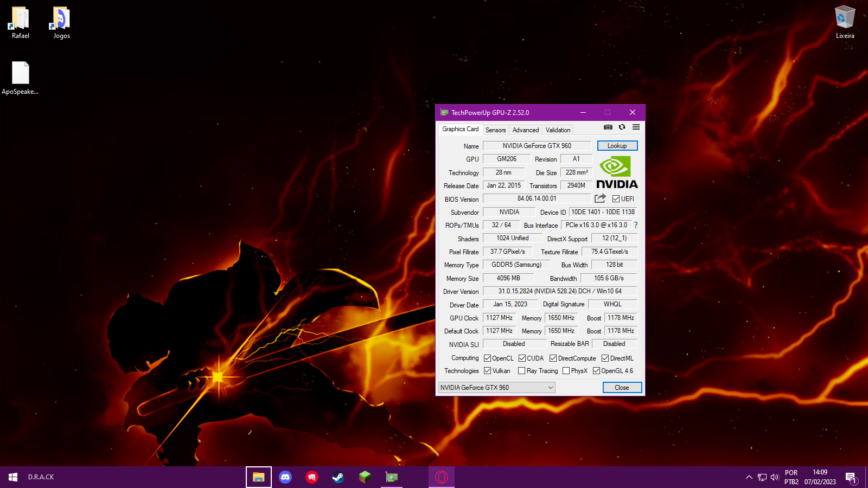868x488 pixels.
Task: Open the red app icon next to Discord
Action: point(311,477)
